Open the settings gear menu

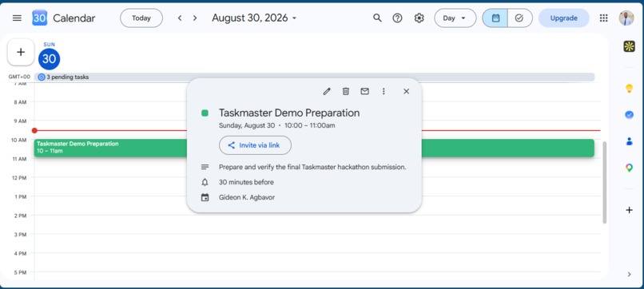(x=419, y=18)
